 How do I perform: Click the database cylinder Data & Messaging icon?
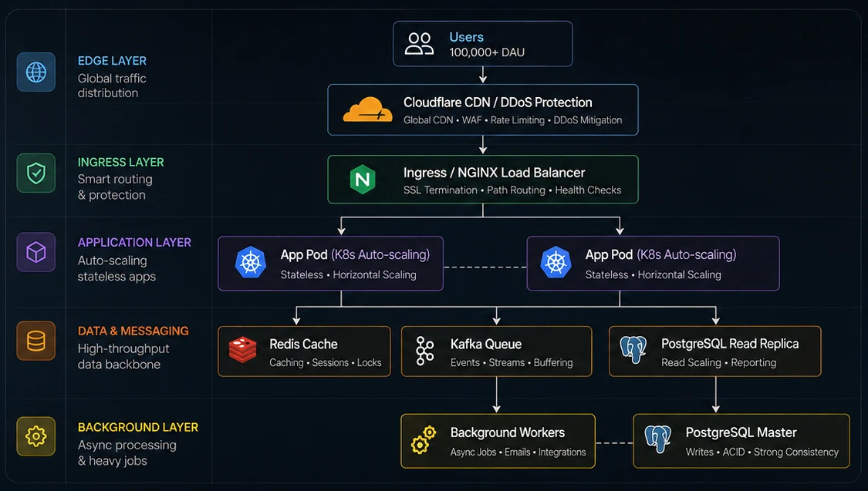click(36, 341)
